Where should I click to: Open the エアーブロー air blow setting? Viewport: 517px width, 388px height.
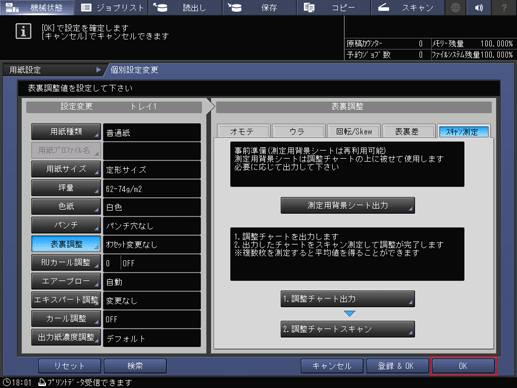click(x=66, y=281)
